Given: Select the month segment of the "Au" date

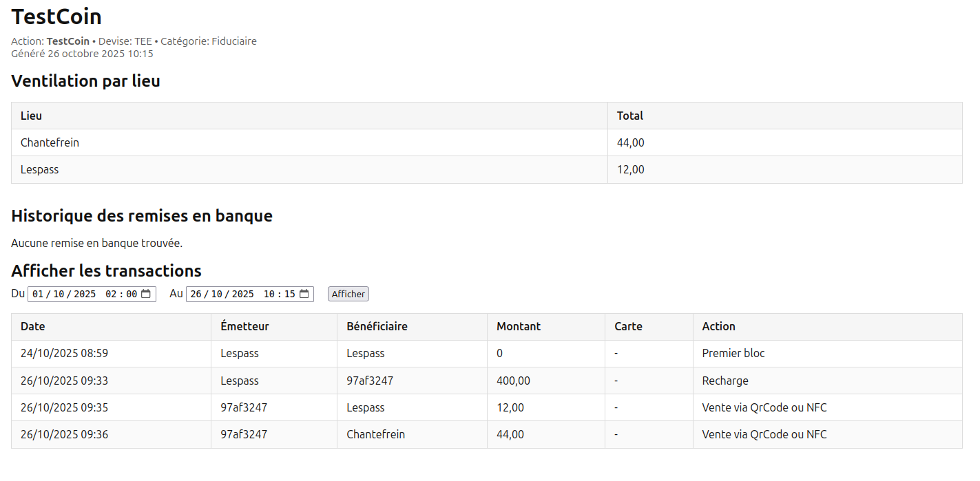Looking at the screenshot, I should [217, 294].
